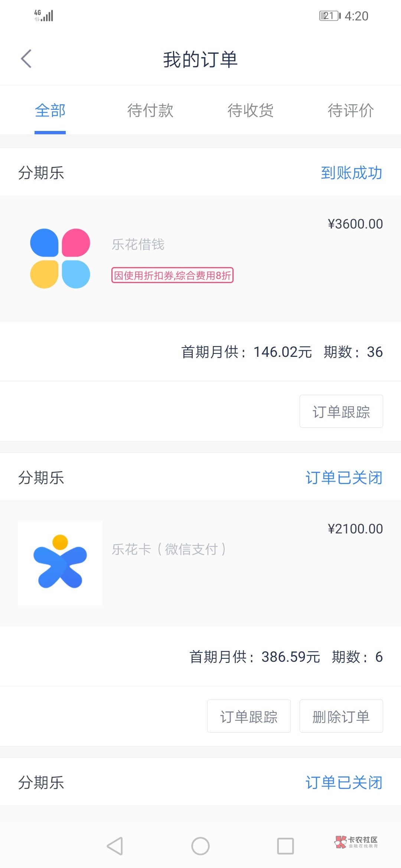Open the 乐花借钱 order title
The width and height of the screenshot is (401, 868).
click(138, 244)
